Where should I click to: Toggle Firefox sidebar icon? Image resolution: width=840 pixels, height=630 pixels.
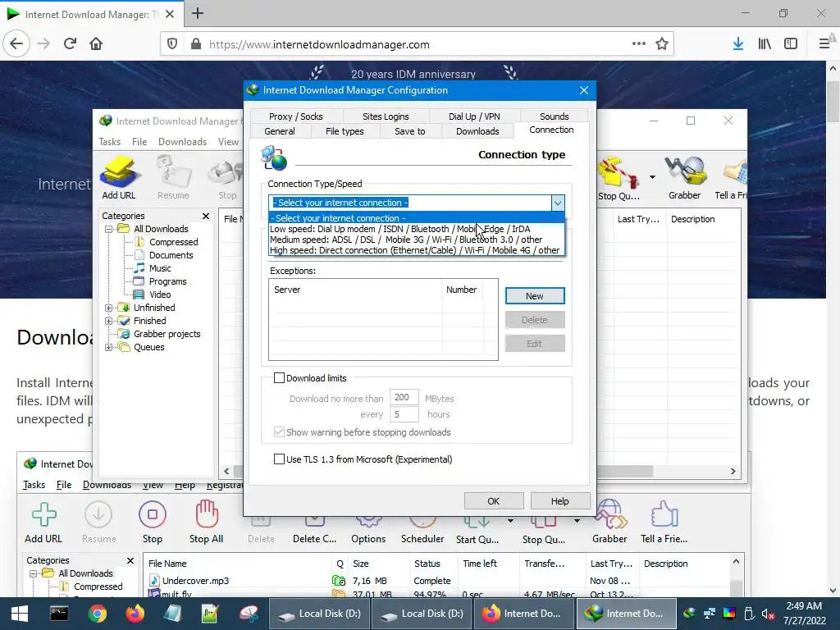[791, 44]
